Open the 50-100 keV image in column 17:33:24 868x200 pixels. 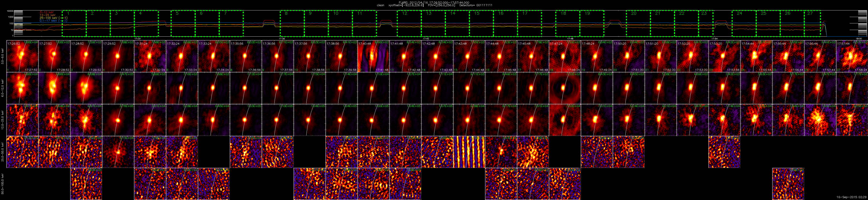pyautogui.click(x=214, y=184)
